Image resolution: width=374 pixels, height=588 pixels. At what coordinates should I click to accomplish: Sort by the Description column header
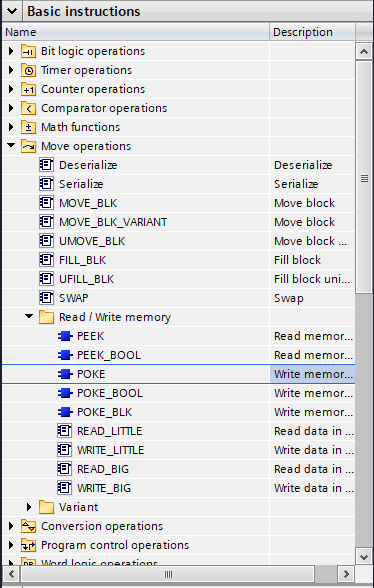click(x=312, y=32)
